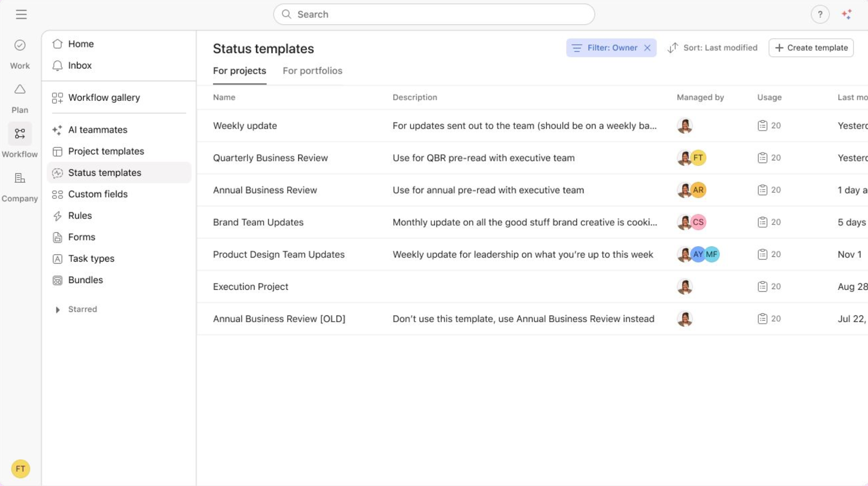Click the MF avatar on Product Design Team Updates
Image resolution: width=868 pixels, height=486 pixels.
712,254
